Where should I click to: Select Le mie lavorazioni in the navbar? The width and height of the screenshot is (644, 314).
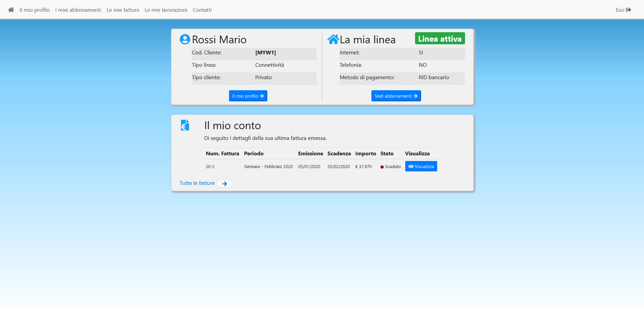166,10
